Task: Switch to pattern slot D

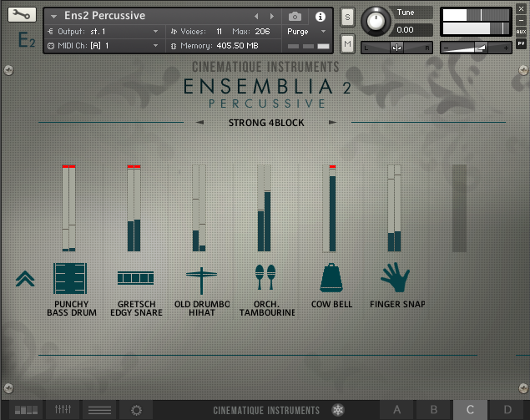Action: click(x=507, y=409)
